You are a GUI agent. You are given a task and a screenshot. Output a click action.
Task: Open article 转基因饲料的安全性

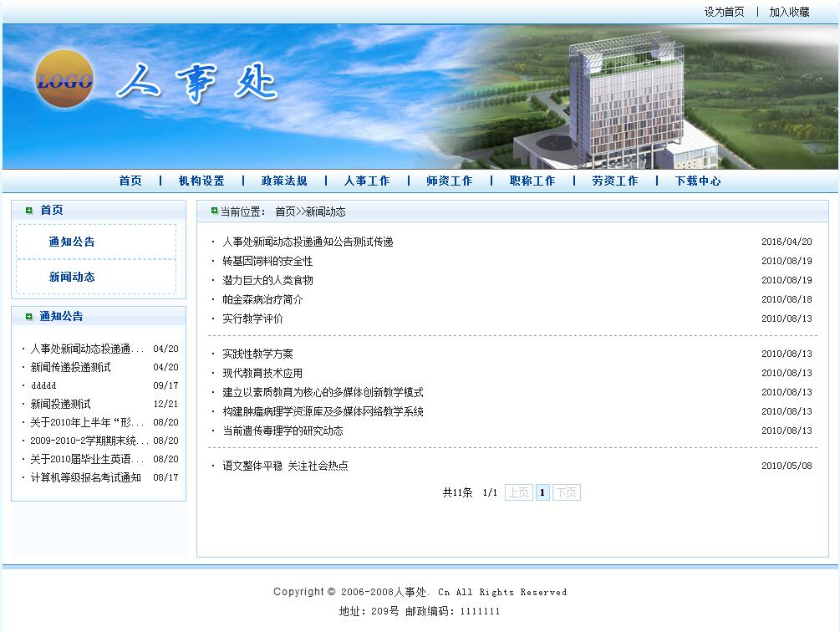tap(267, 262)
